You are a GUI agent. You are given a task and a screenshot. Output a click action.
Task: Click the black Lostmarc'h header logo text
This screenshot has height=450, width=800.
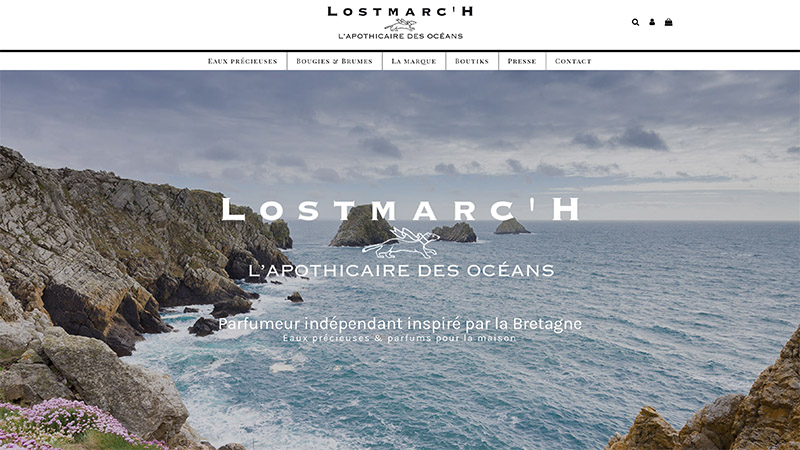click(401, 11)
